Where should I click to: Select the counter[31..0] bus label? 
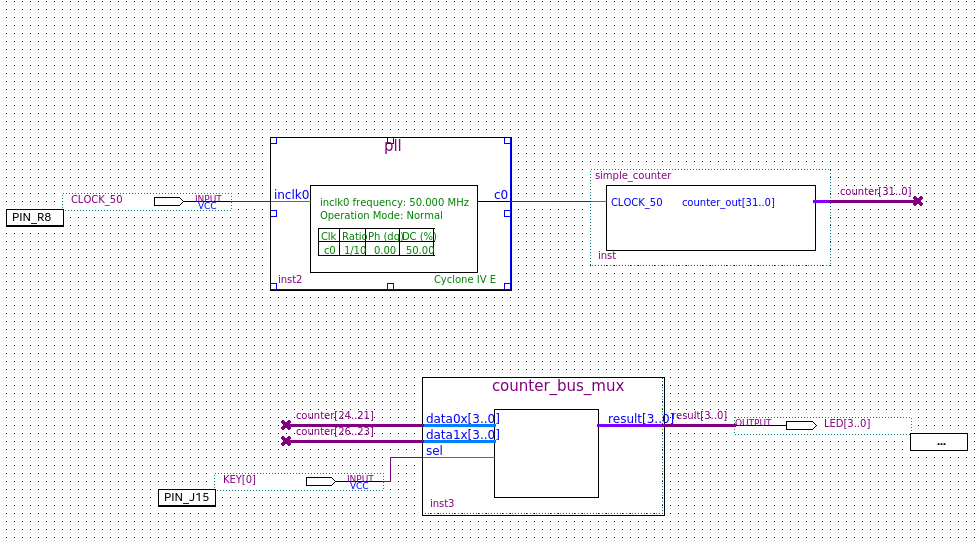coord(875,191)
